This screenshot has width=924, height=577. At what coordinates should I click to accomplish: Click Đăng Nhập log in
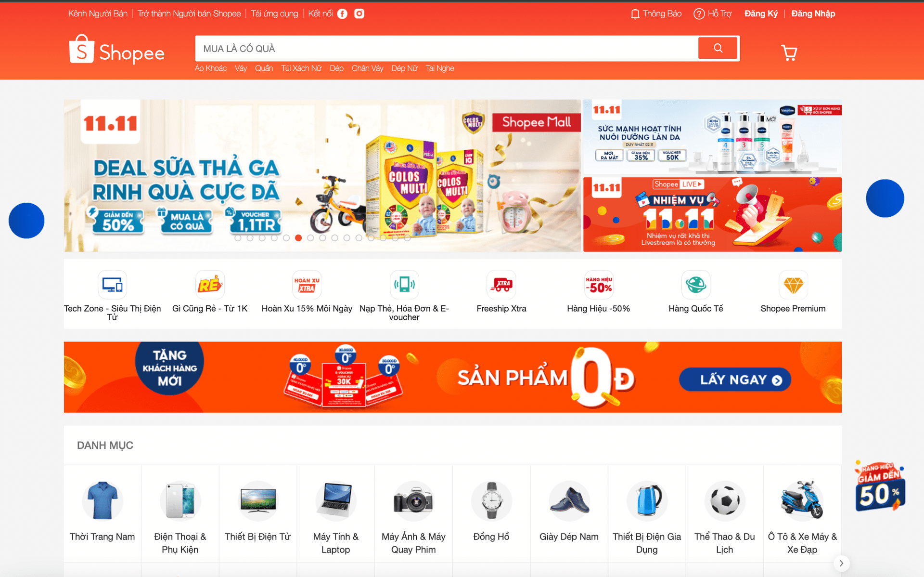point(813,14)
